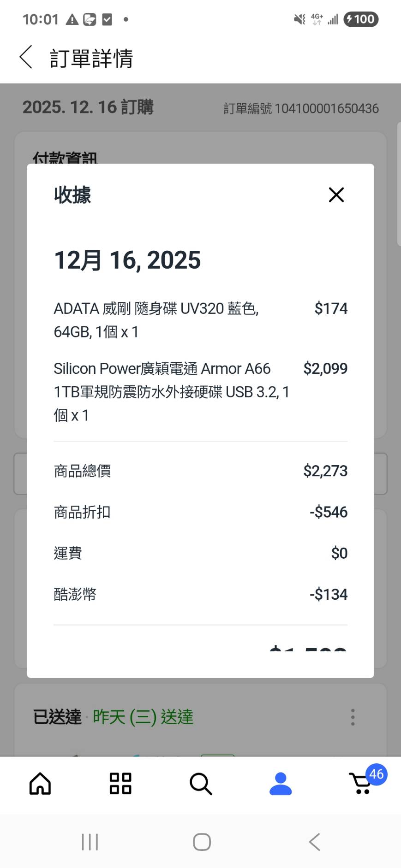Screen dimensions: 401x868
Task: Open the categories grid icon
Action: pos(120,784)
